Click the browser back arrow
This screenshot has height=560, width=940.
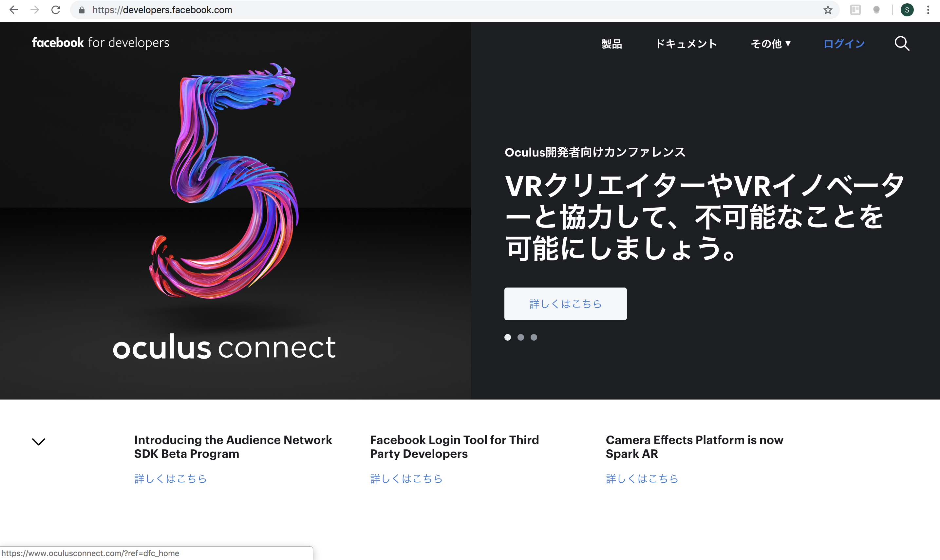pyautogui.click(x=13, y=10)
